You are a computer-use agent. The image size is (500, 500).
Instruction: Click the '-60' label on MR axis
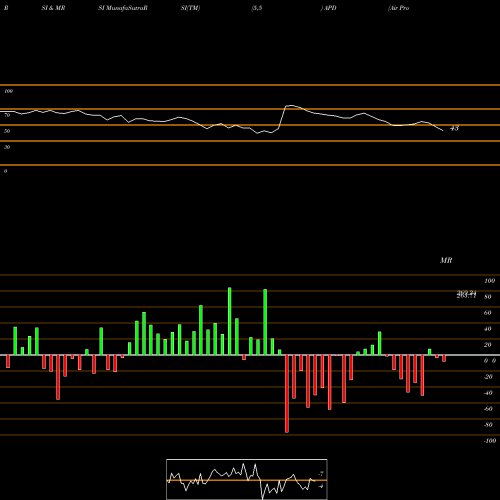coord(488,409)
